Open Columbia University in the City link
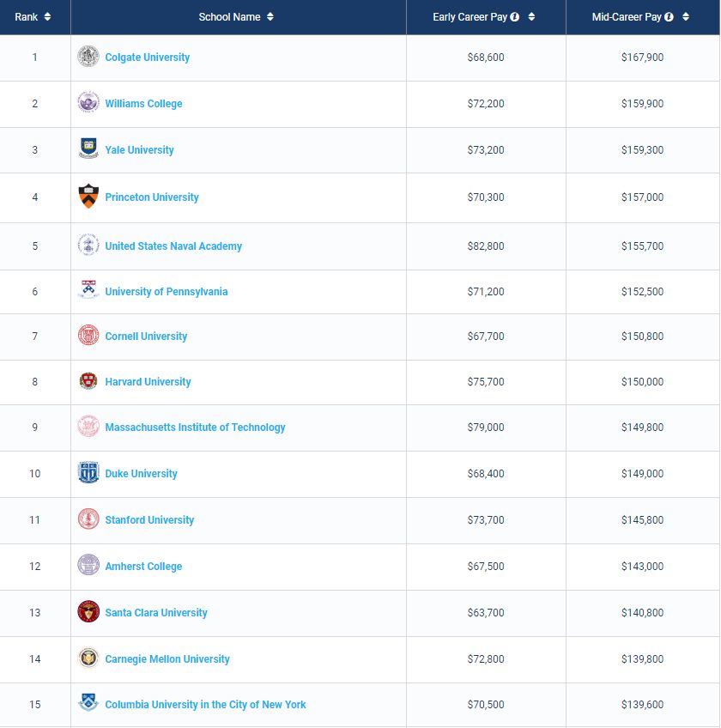Viewport: 721px width, 728px height. 205,704
